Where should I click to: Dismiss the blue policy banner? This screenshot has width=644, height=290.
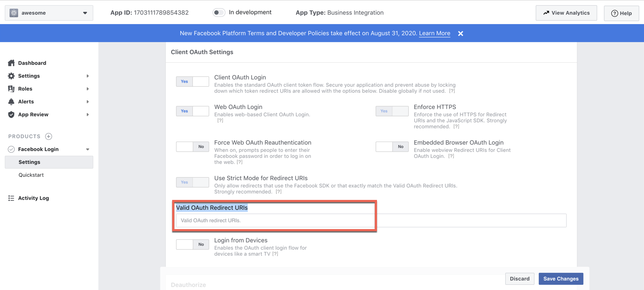tap(461, 33)
